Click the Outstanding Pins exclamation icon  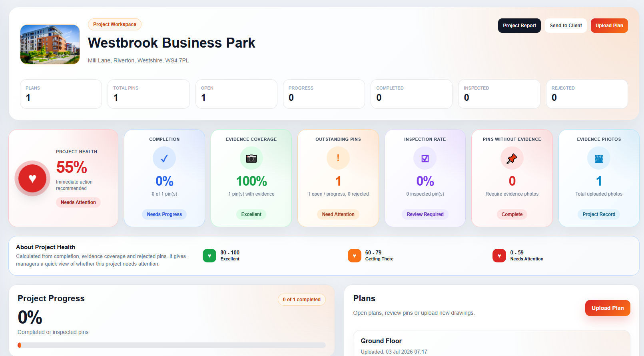(338, 158)
